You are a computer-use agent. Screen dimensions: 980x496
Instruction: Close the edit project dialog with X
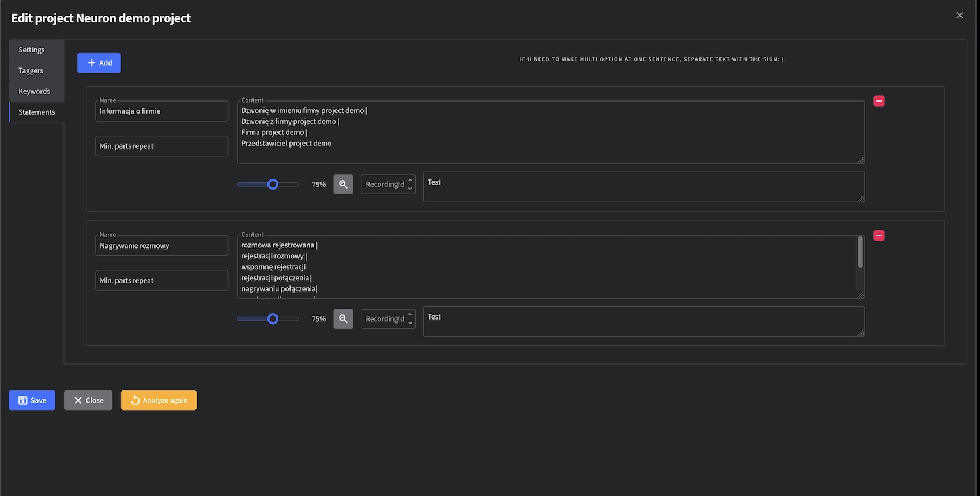[x=959, y=16]
